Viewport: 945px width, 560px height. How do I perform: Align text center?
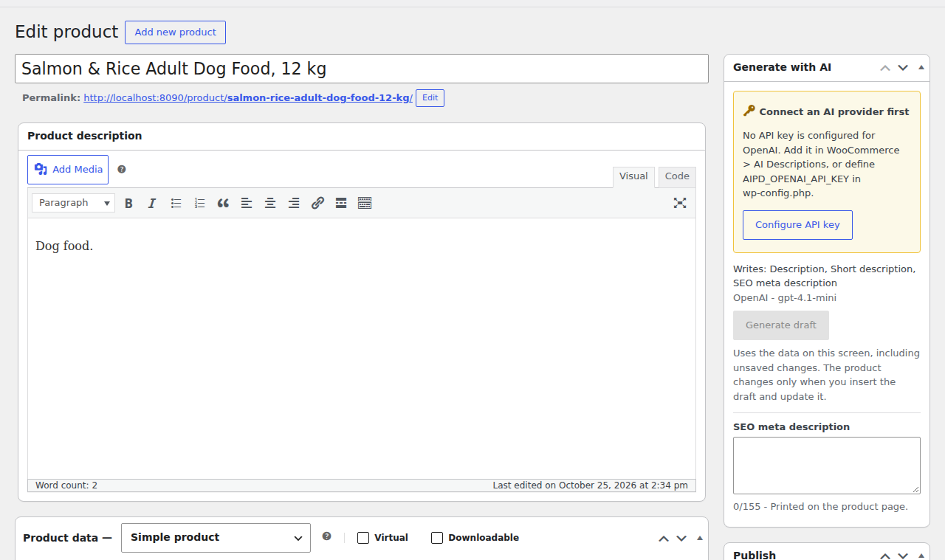point(270,203)
